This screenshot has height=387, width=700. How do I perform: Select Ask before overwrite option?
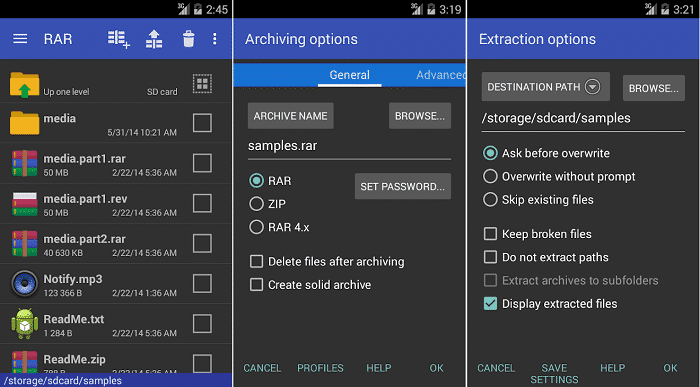(x=490, y=153)
